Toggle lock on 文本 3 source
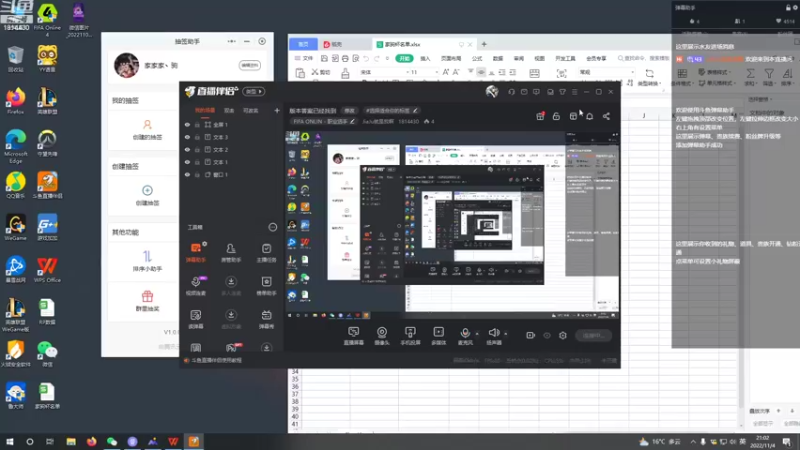Screen dimensions: 800x450 coord(197,137)
